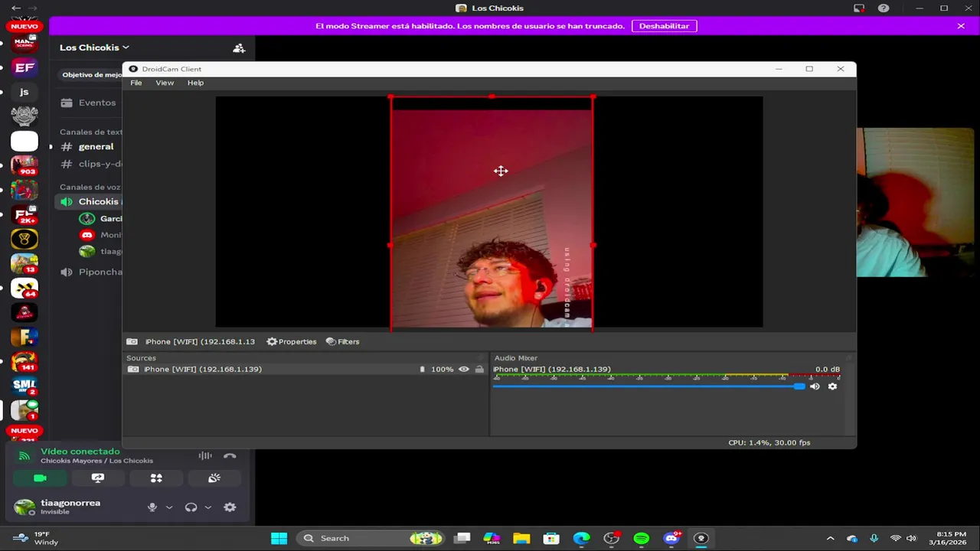The height and width of the screenshot is (551, 980).
Task: Open the server with 903 badge
Action: click(x=24, y=165)
